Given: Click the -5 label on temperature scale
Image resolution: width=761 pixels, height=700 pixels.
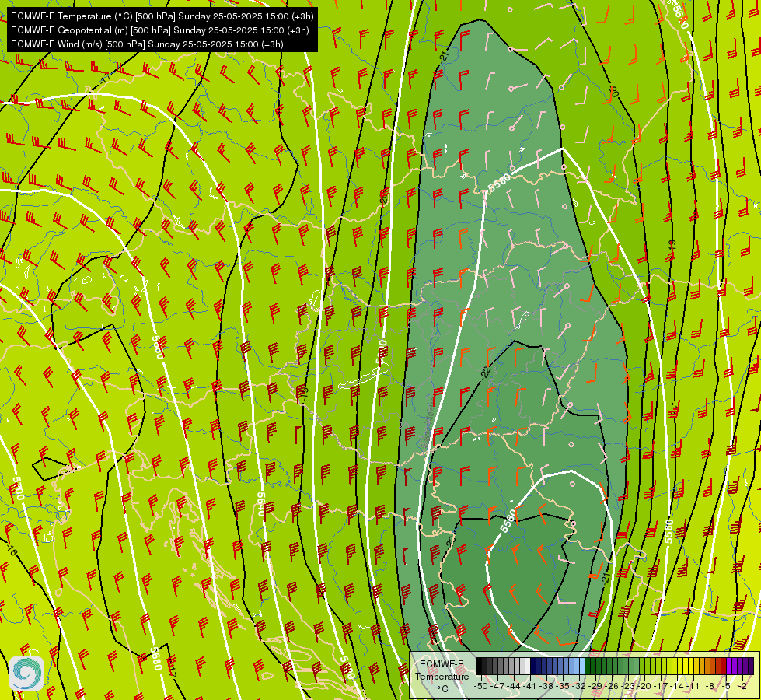Looking at the screenshot, I should [x=726, y=687].
